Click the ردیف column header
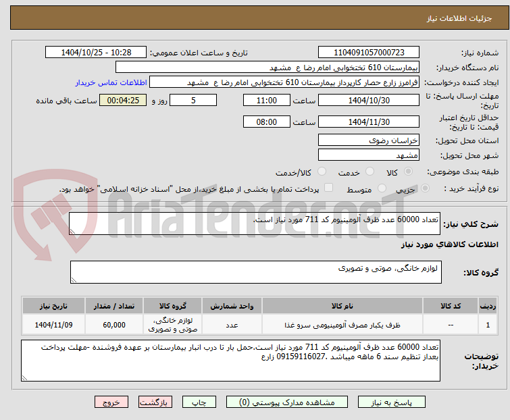 (488, 306)
